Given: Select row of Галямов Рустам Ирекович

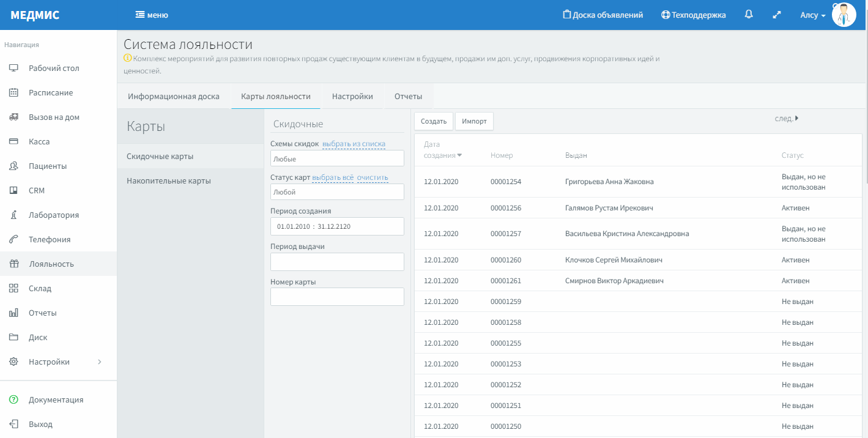Looking at the screenshot, I should pos(638,208).
